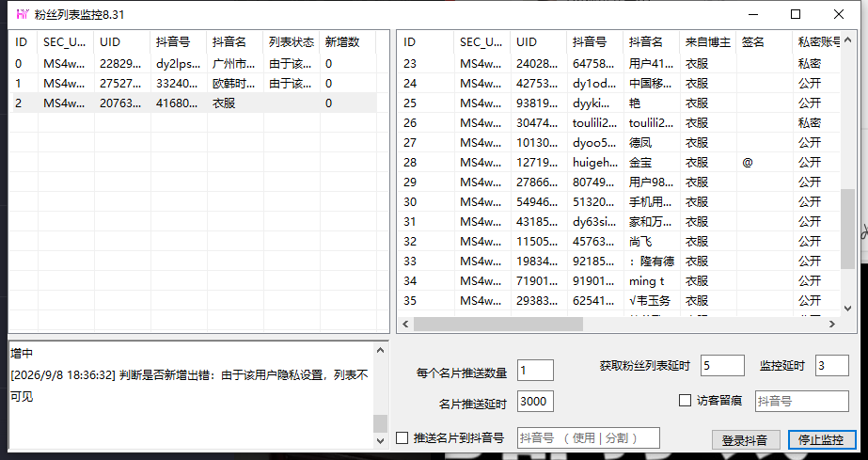Click 列表状态 column header
The width and height of the screenshot is (868, 460).
click(x=292, y=42)
